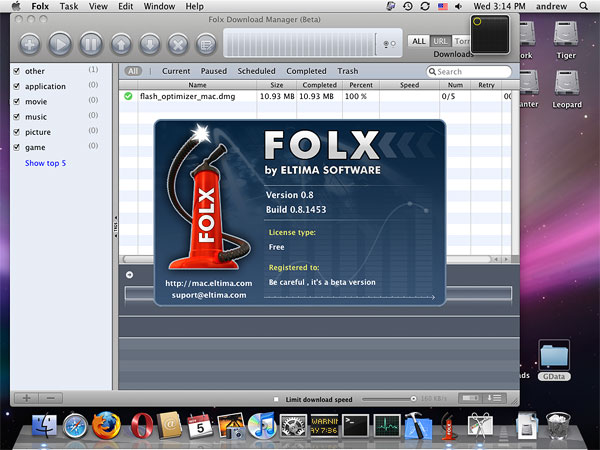Open iPhoto from the Dock
The width and height of the screenshot is (600, 450).
click(231, 426)
